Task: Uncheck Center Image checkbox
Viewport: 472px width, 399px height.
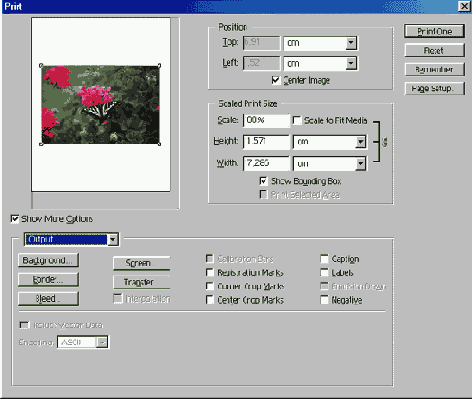Action: [276, 80]
